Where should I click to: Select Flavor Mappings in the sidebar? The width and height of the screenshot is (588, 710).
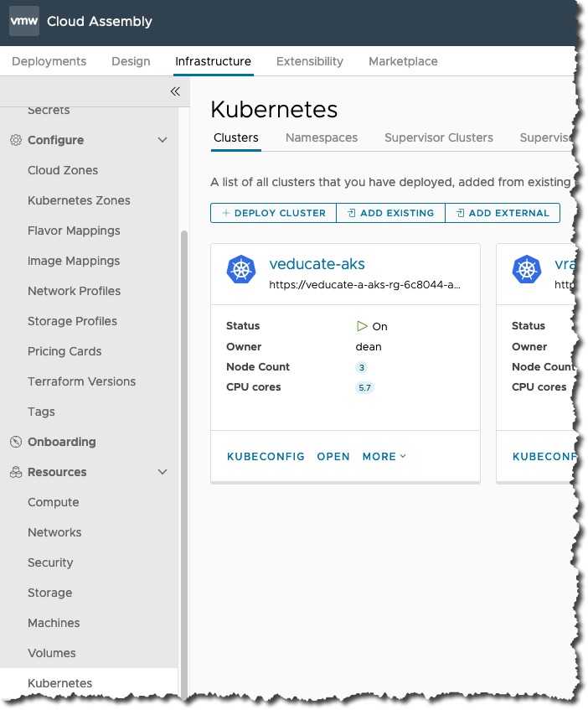(74, 231)
